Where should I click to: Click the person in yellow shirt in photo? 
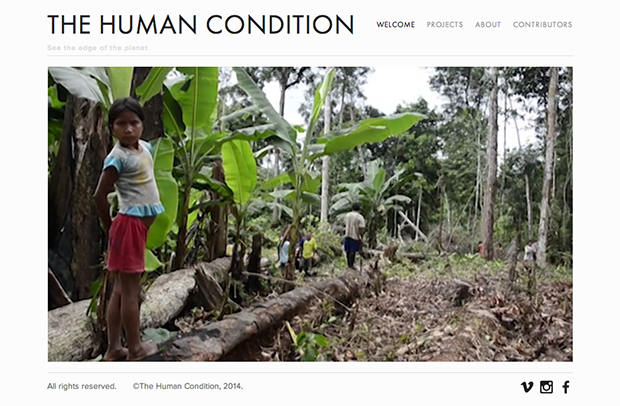(x=308, y=253)
